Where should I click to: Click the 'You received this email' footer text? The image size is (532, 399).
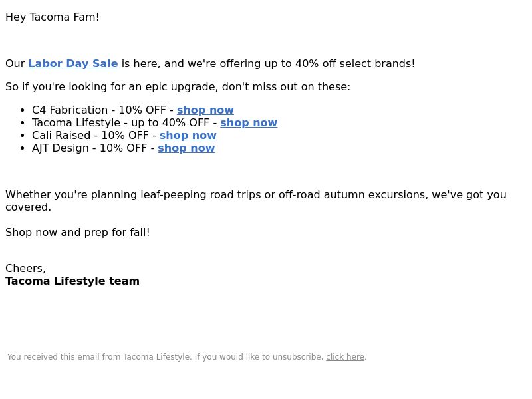[x=165, y=357]
